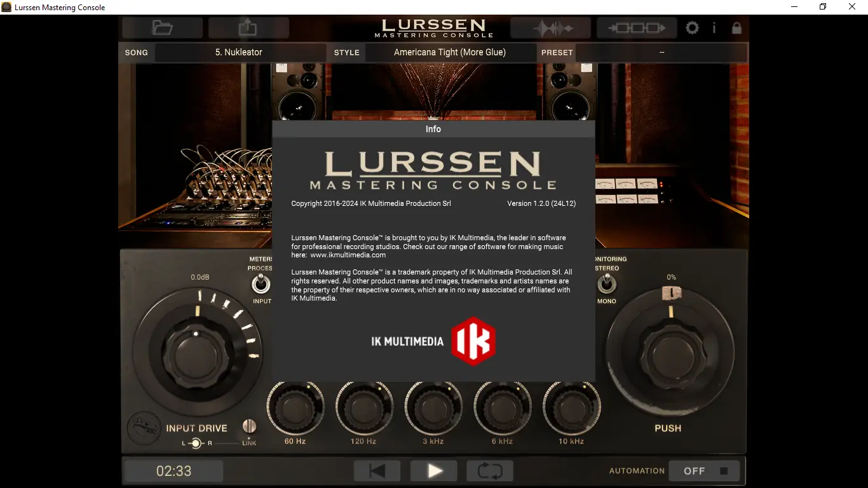
Task: Toggle the Automation OFF switch
Action: click(x=704, y=471)
